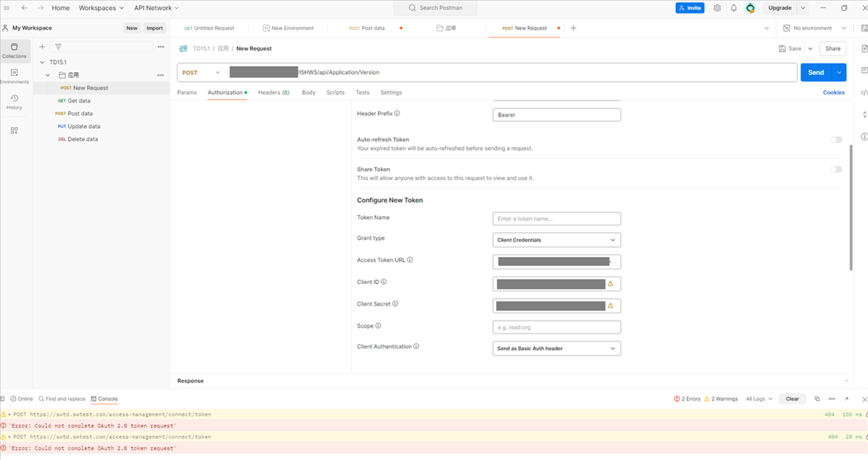Switch to the Headers tab
868x460 pixels.
(x=273, y=92)
